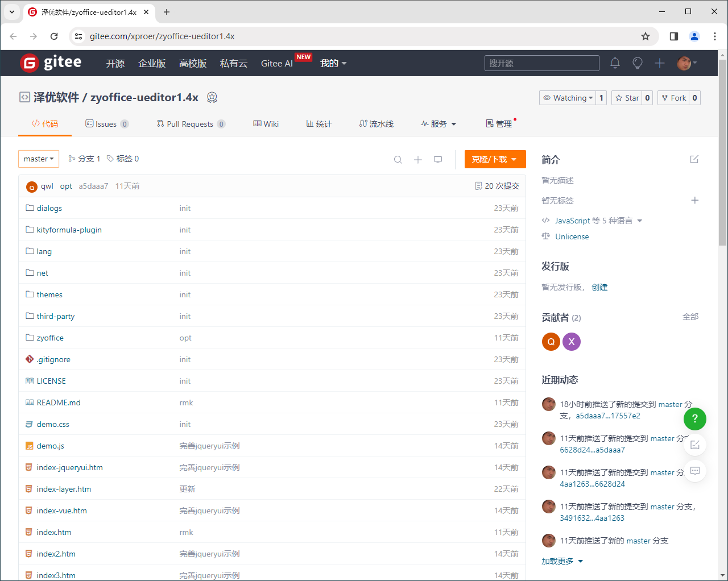Open the master branch selector
This screenshot has width=728, height=581.
click(39, 159)
